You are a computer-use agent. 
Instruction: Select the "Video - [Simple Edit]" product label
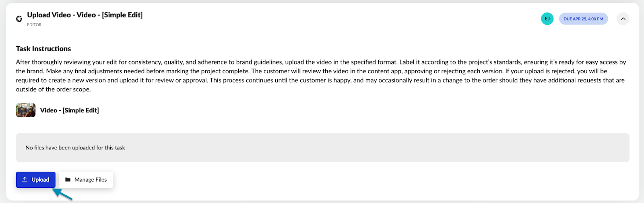pyautogui.click(x=69, y=110)
